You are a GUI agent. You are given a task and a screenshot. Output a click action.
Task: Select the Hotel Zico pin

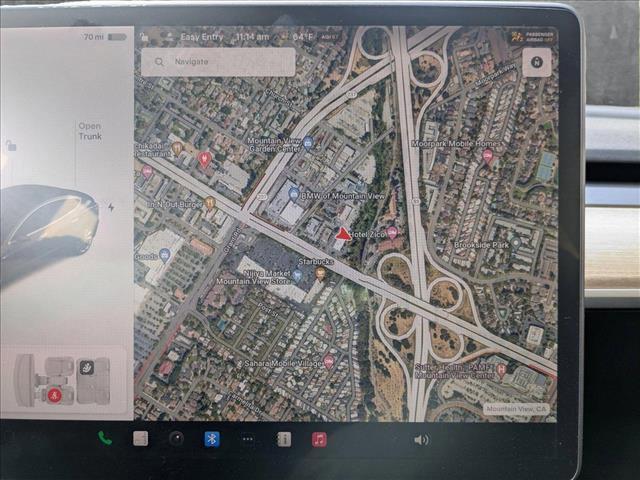click(392, 233)
